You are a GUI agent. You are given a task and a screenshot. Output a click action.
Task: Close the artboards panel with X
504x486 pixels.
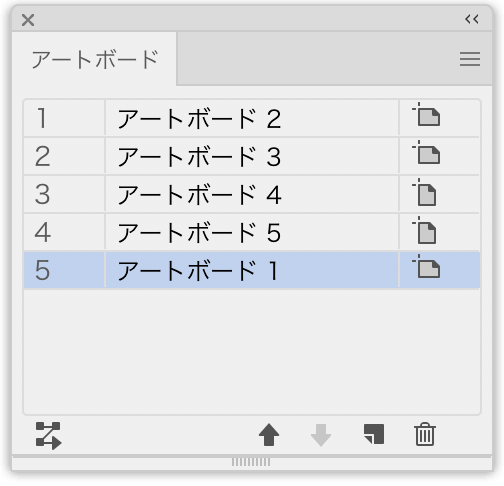[28, 20]
